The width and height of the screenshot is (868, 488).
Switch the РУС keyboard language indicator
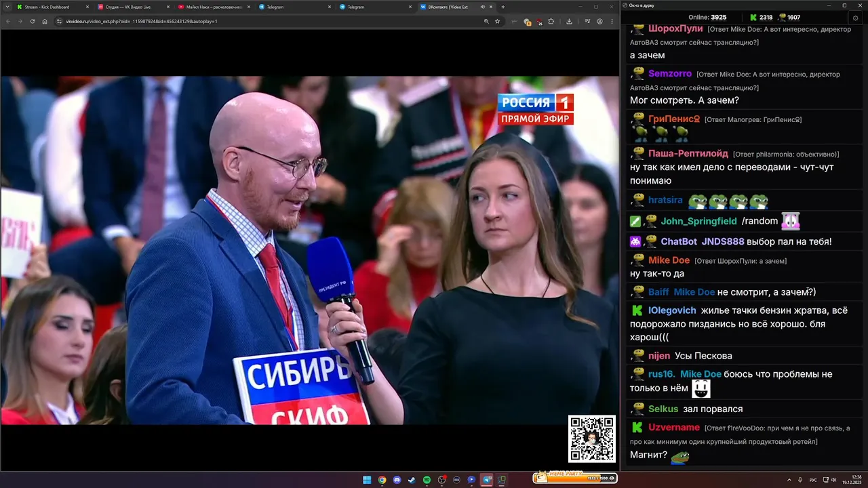(813, 480)
